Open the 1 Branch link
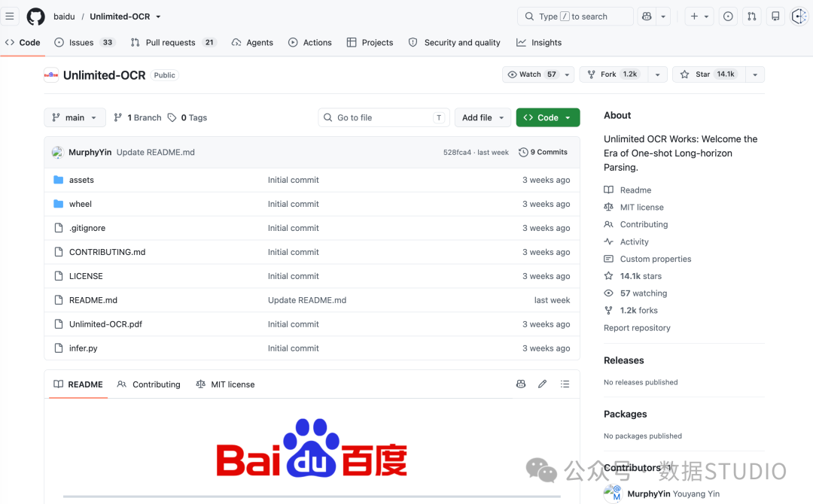 pos(138,117)
